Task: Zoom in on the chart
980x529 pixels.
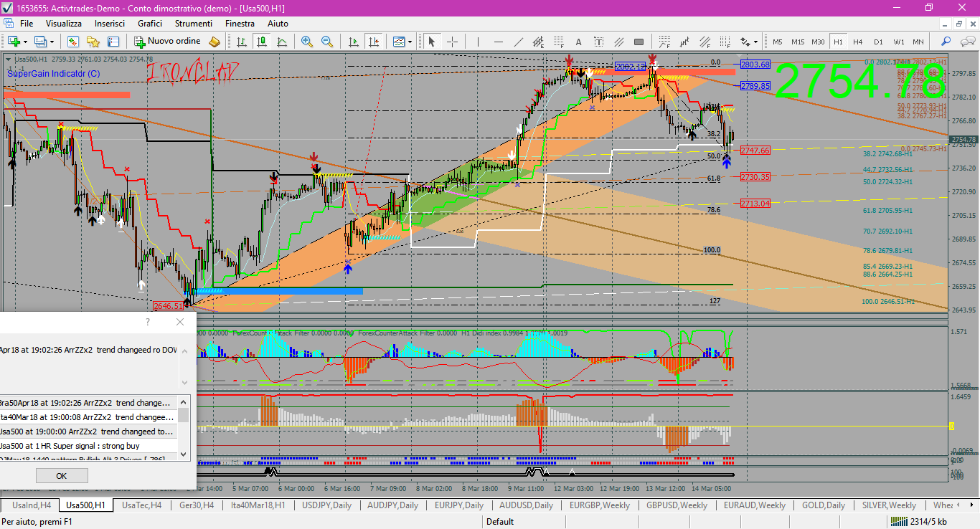Action: [307, 42]
